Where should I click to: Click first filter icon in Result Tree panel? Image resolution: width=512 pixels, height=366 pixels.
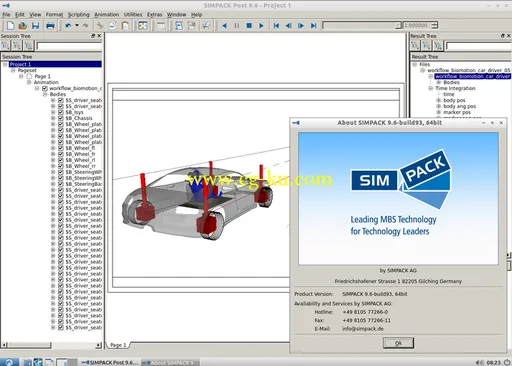415,46
